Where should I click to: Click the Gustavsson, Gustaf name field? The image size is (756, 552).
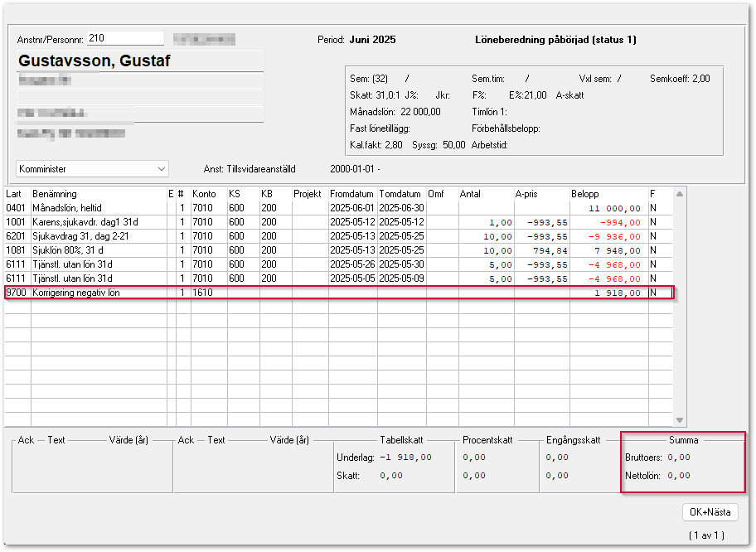click(139, 61)
